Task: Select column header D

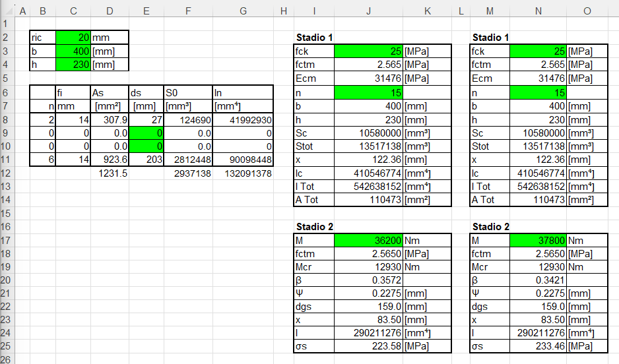Action: (110, 11)
